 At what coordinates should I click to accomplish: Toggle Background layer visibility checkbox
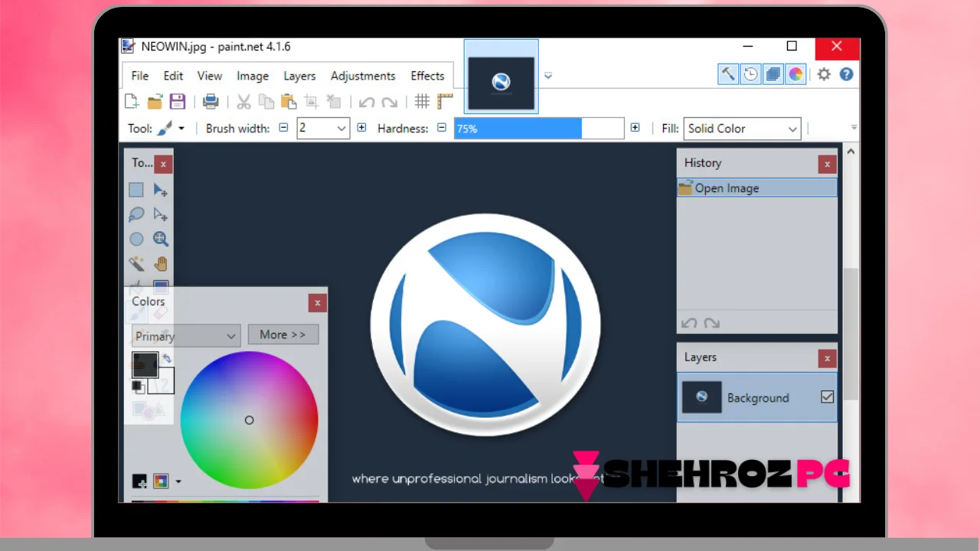[x=827, y=396]
